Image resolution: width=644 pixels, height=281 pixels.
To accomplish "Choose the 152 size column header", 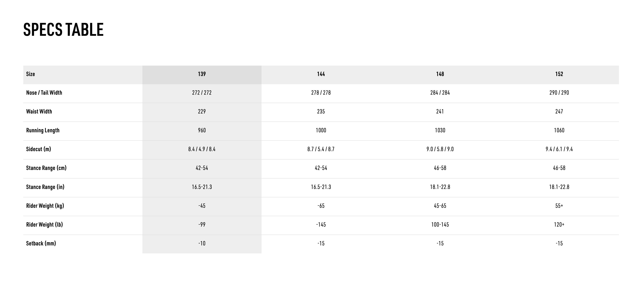I will [559, 74].
